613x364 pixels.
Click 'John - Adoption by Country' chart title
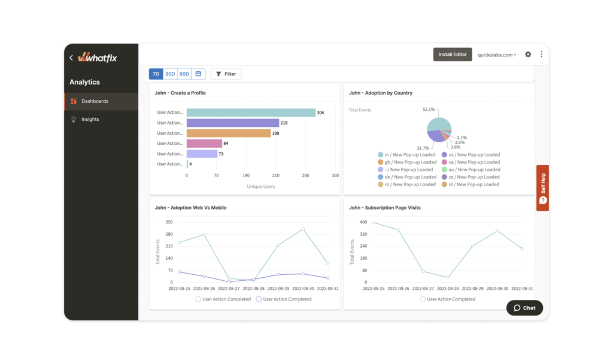[380, 93]
